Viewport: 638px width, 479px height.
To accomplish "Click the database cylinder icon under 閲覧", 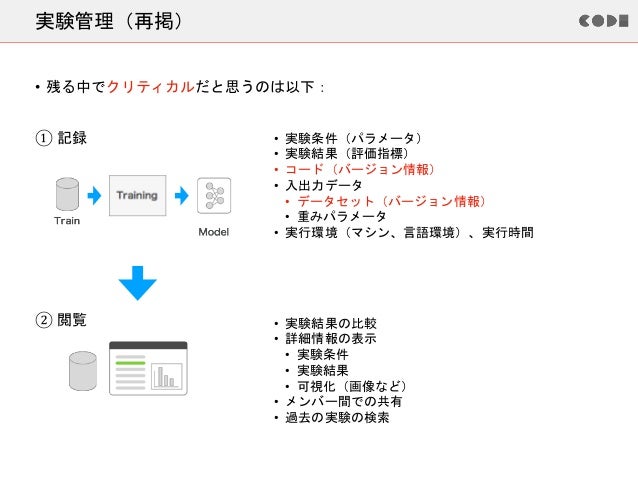I will [83, 371].
